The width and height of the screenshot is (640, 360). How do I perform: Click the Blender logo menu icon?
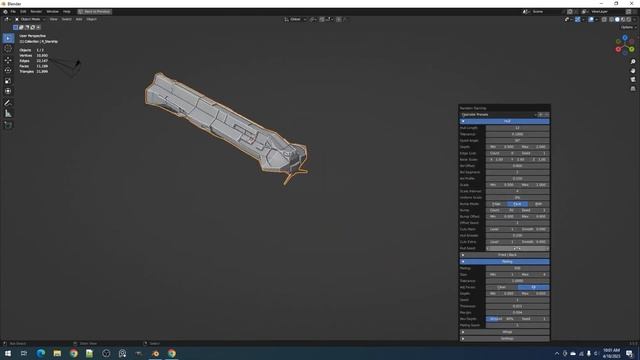(5, 12)
